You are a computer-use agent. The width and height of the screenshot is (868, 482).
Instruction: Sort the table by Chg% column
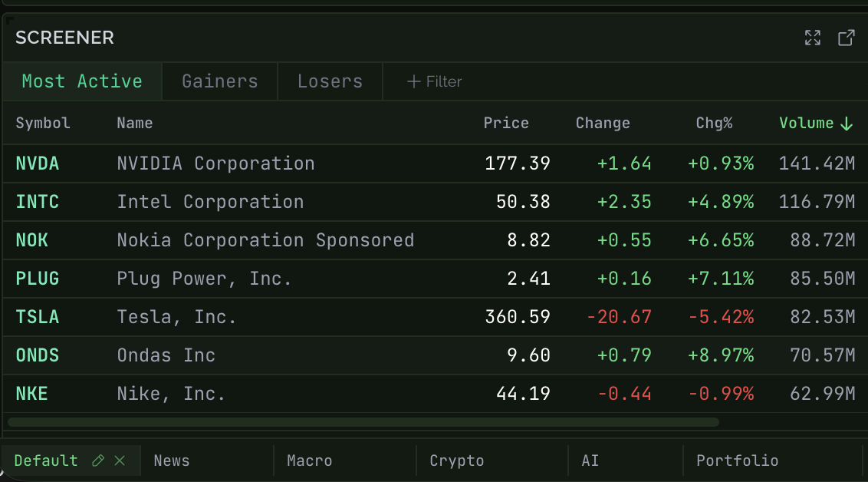pos(714,123)
